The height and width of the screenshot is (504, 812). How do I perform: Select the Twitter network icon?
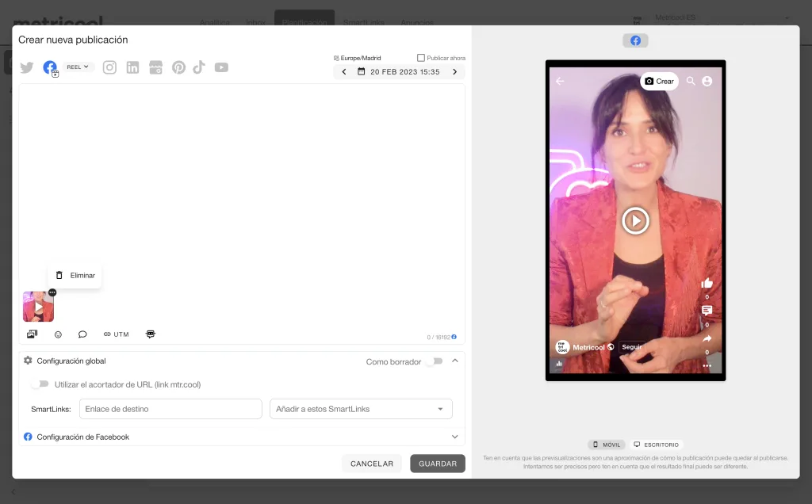click(27, 67)
